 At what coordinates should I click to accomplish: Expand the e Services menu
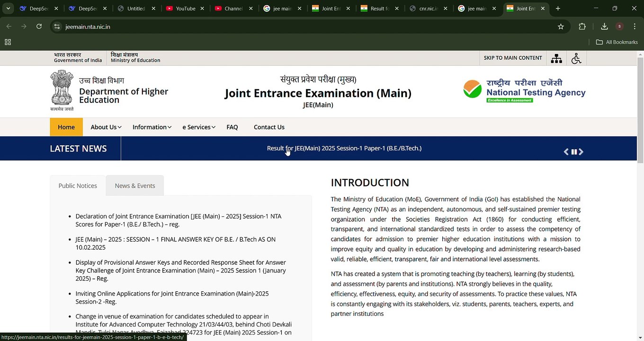(x=199, y=127)
